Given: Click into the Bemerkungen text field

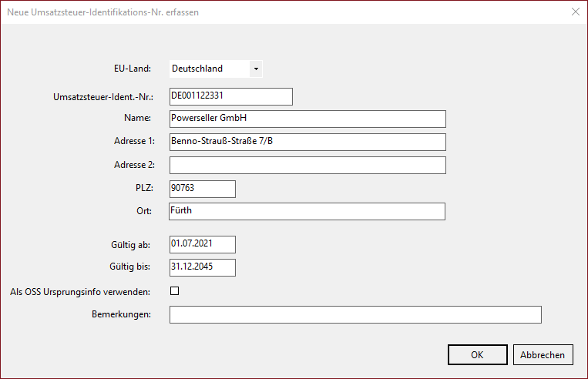Looking at the screenshot, I should (x=355, y=314).
